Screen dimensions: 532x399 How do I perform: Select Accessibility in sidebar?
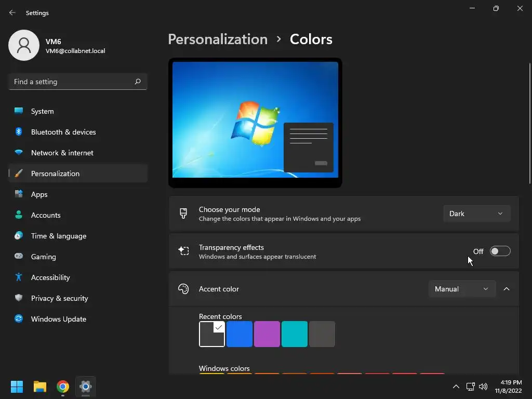click(x=78, y=277)
